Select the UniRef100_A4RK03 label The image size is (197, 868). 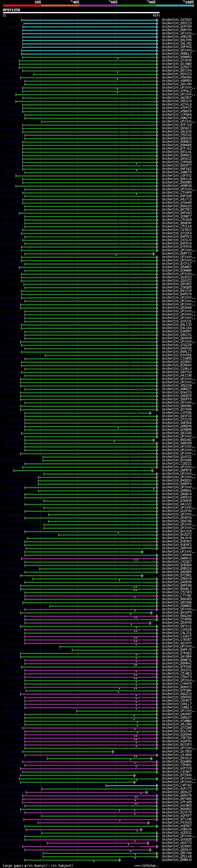click(176, 558)
